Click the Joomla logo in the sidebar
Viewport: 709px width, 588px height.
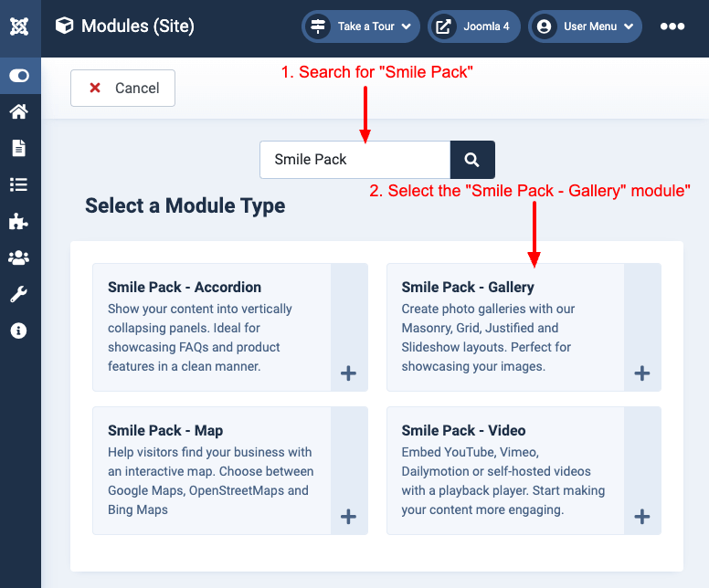pos(19,26)
